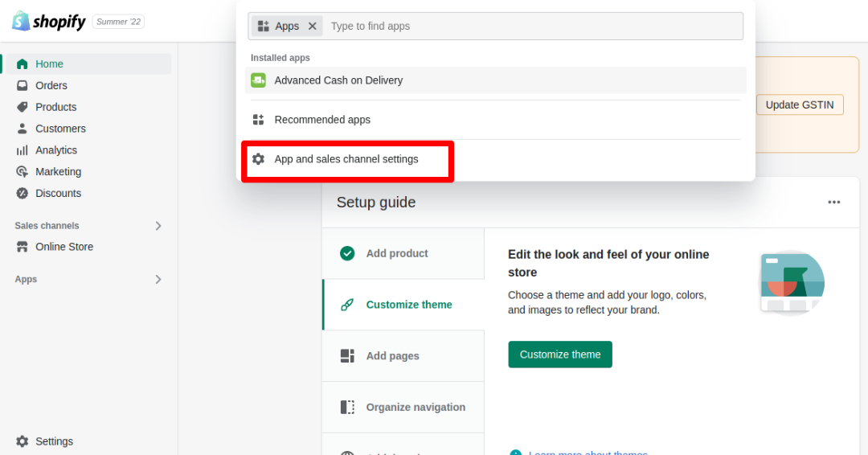Viewport: 868px width, 455px height.
Task: Click the brush icon beside Customize theme
Action: click(x=347, y=305)
